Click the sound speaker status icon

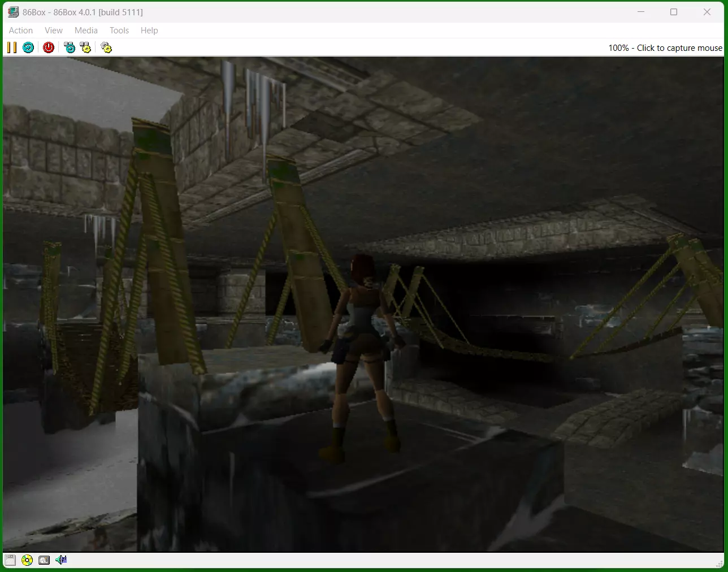click(x=61, y=560)
